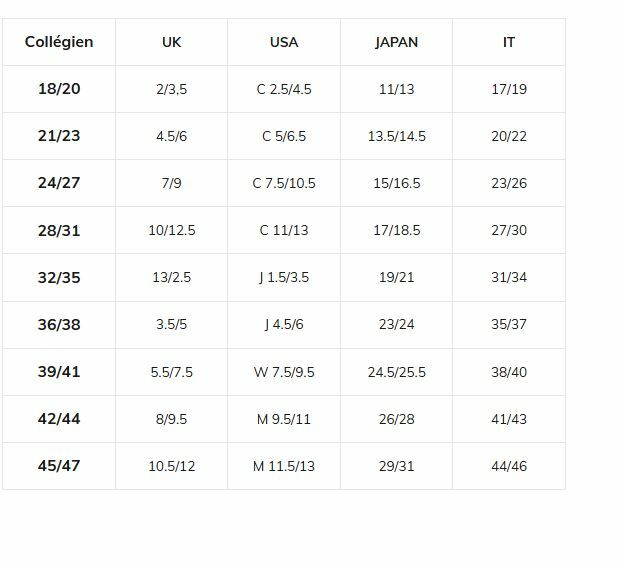Click the 39/41 size row label
Image resolution: width=624 pixels, height=564 pixels.
59,372
